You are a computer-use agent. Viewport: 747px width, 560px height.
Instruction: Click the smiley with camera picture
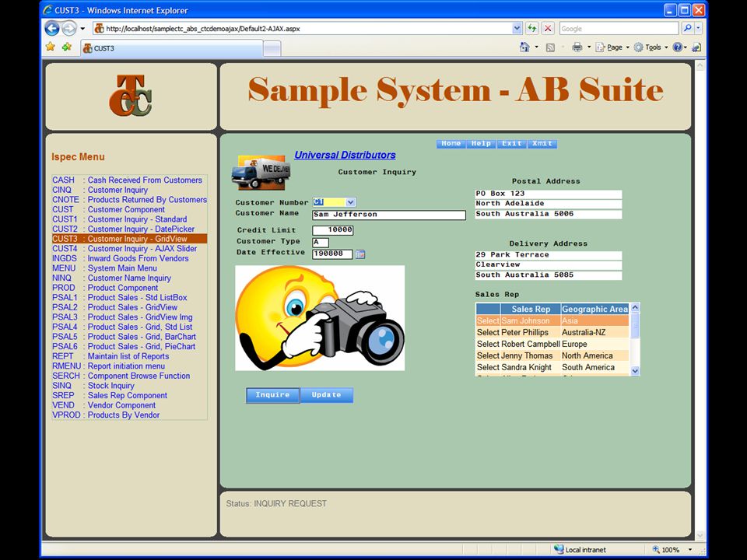click(x=320, y=318)
